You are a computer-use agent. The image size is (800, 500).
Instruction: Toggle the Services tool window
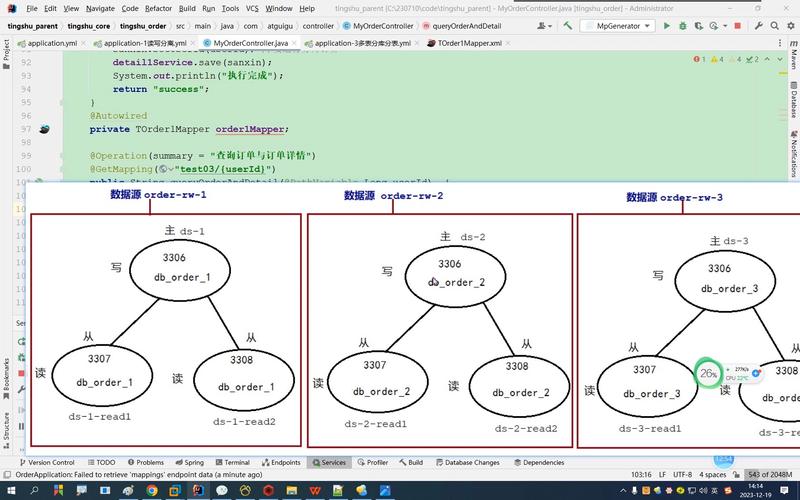coord(329,462)
